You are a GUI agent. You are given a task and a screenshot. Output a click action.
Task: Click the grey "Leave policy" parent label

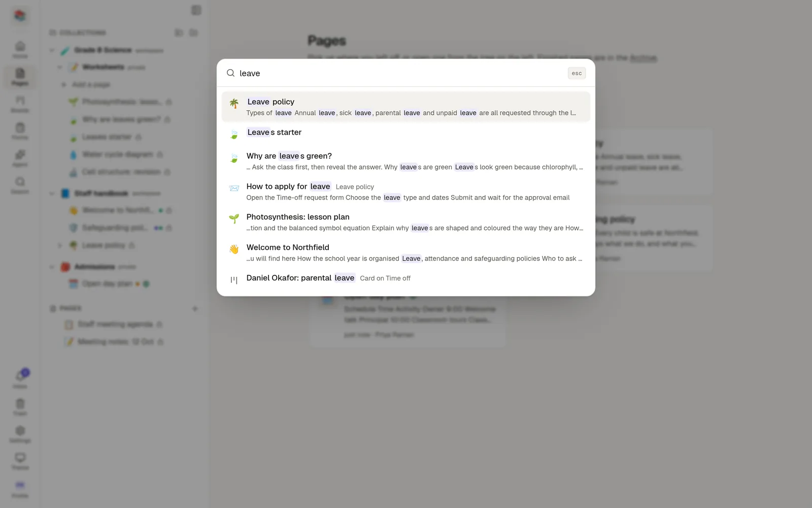pos(355,187)
